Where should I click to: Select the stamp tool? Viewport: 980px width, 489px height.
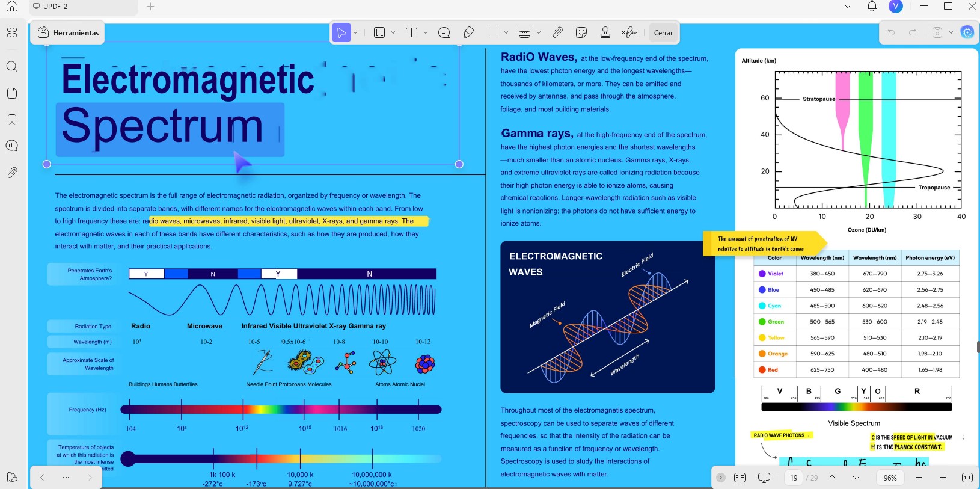click(x=605, y=32)
